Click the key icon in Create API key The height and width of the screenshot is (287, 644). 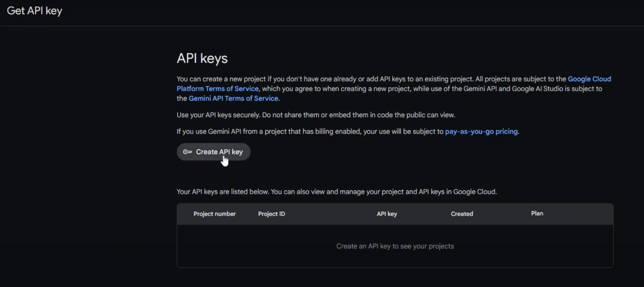(187, 152)
